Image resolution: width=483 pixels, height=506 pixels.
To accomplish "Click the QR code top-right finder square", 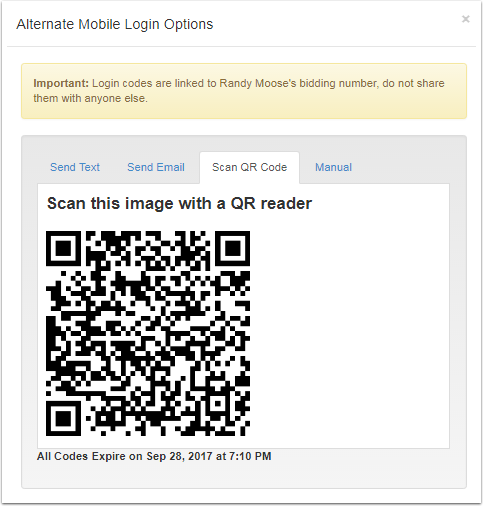I will point(233,248).
